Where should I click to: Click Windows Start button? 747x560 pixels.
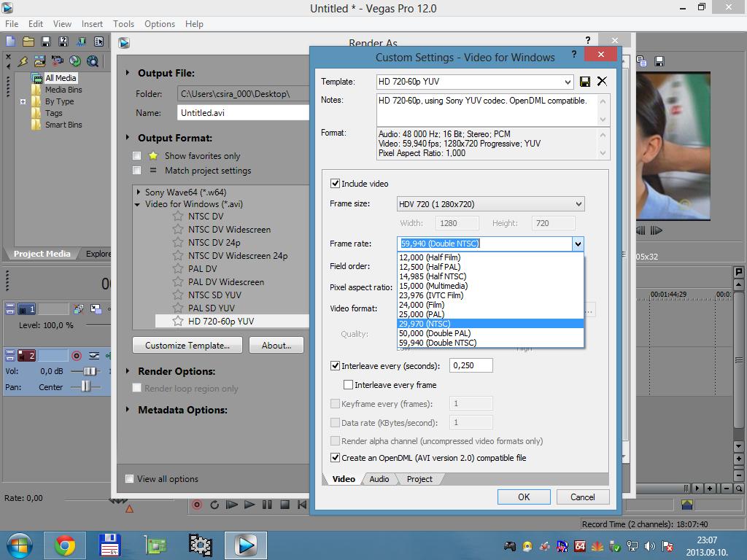click(19, 545)
